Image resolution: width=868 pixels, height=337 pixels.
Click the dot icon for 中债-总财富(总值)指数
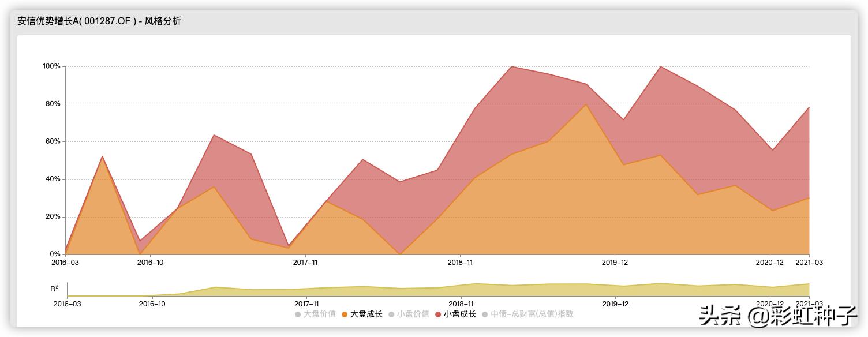[x=485, y=314]
